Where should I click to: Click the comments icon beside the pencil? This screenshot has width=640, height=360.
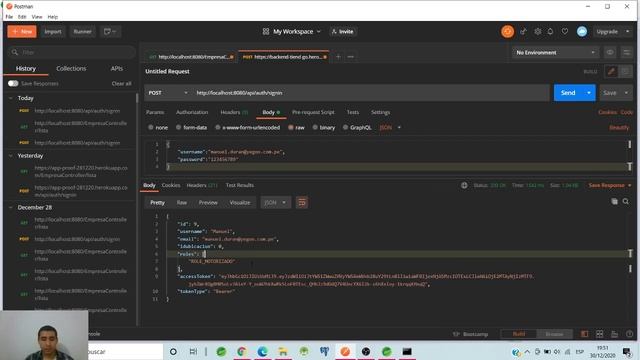[x=625, y=71]
